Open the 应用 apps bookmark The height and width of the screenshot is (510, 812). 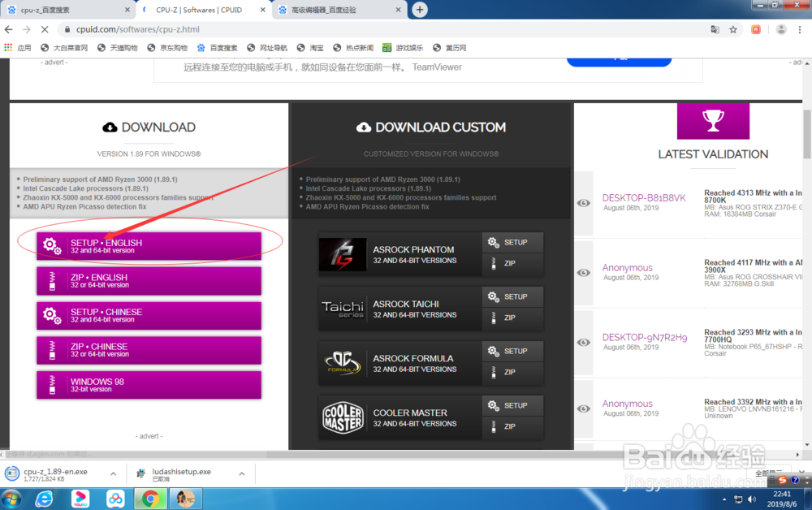click(x=18, y=48)
